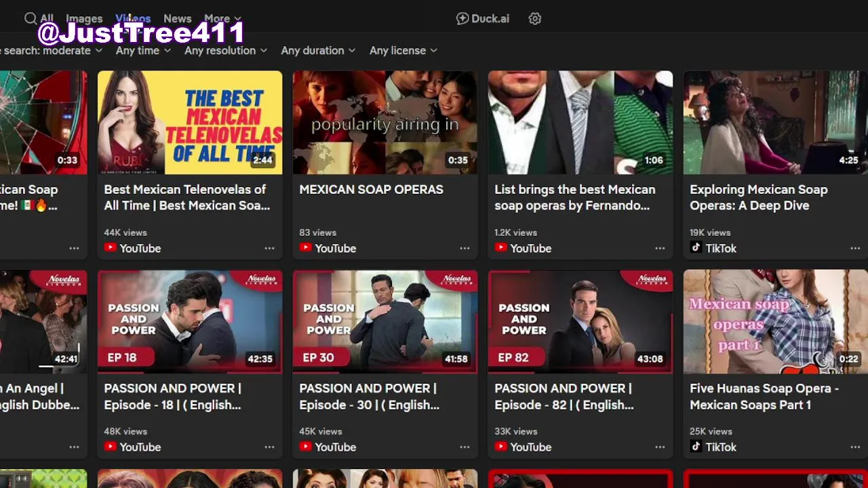Open MEXICAN SOAP OPERAS video title

pos(371,189)
